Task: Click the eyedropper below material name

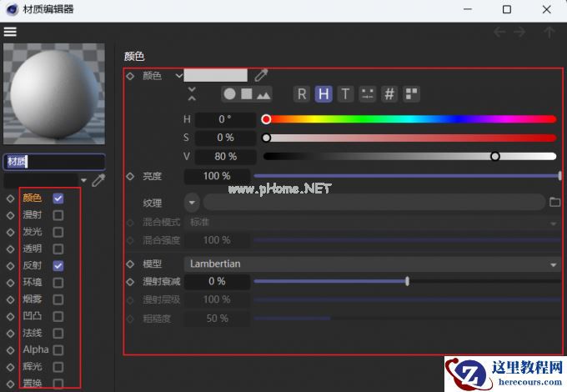Action: 98,180
